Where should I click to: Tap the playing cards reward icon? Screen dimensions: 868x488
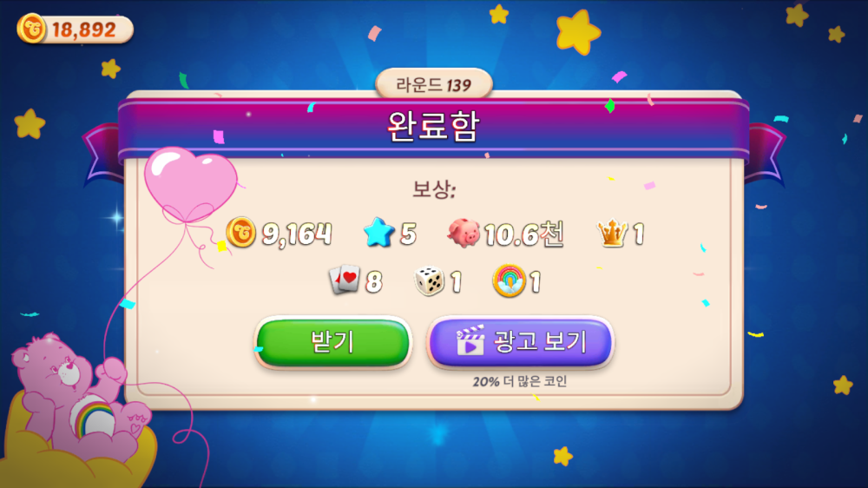coord(345,280)
